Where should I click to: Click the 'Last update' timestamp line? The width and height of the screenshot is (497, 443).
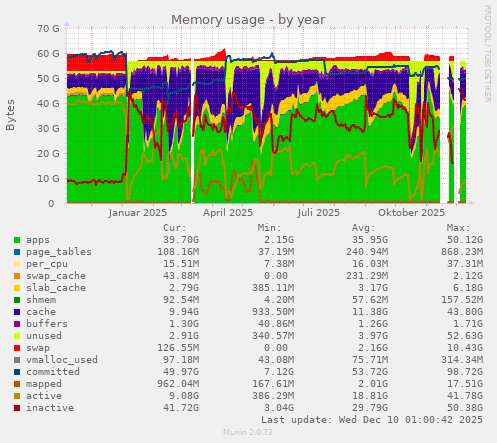coord(372,420)
